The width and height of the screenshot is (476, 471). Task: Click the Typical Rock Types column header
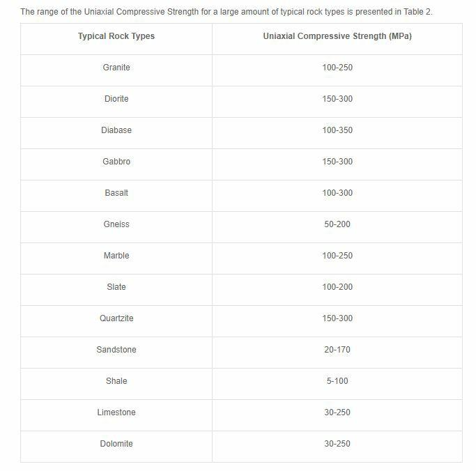(116, 36)
